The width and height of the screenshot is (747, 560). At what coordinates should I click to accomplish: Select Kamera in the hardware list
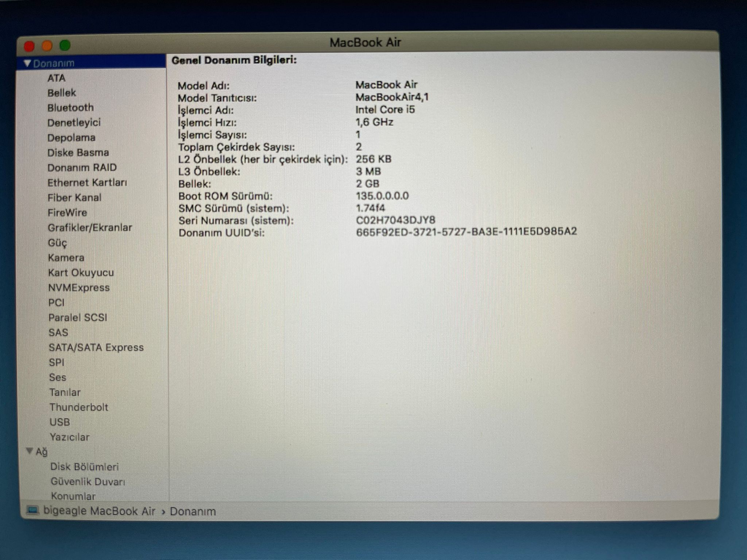coord(66,258)
